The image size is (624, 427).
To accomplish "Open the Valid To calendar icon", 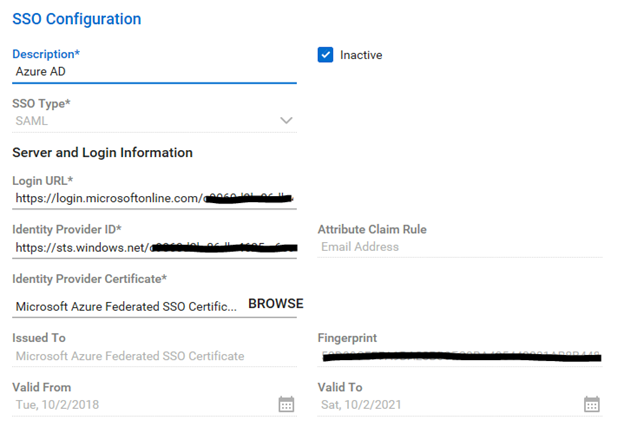I will tap(592, 404).
